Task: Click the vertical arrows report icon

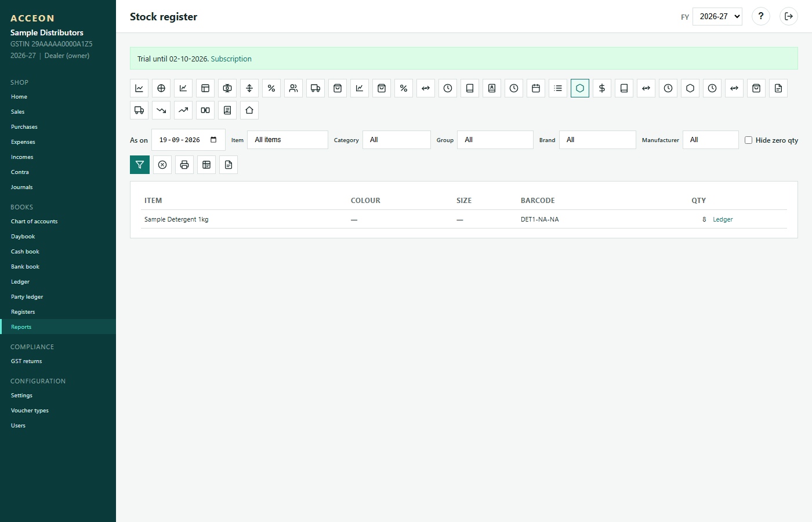Action: [249, 88]
